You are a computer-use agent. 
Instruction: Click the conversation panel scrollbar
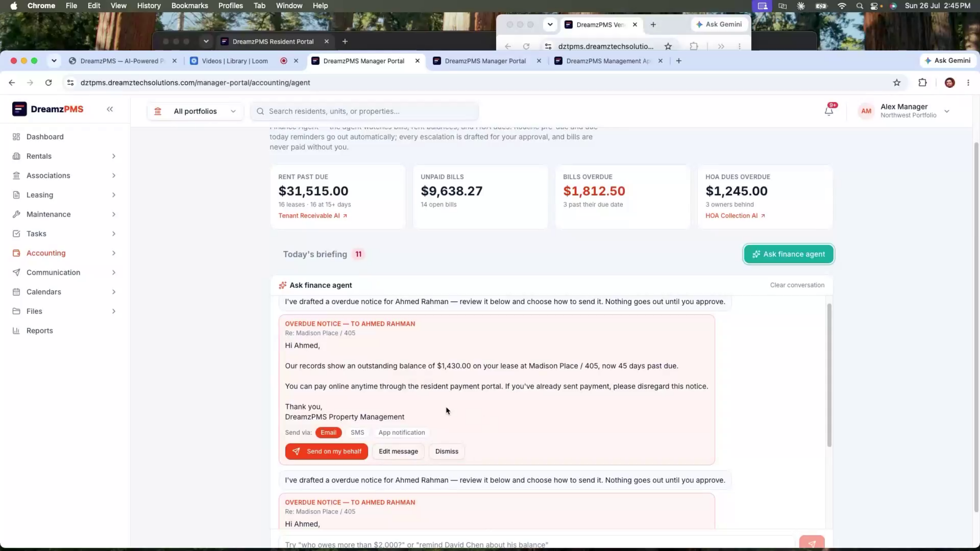click(829, 375)
